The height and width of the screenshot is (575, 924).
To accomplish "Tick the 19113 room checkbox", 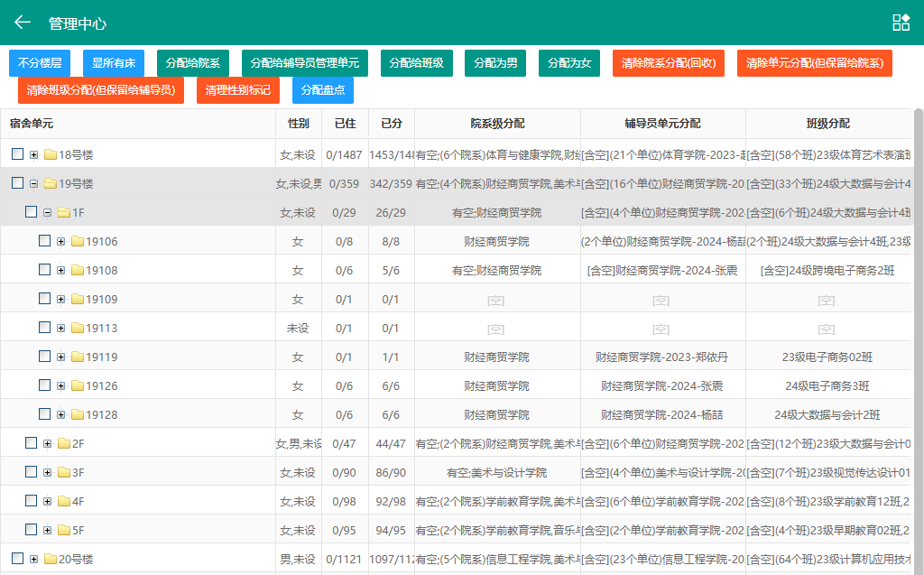I will tap(45, 328).
